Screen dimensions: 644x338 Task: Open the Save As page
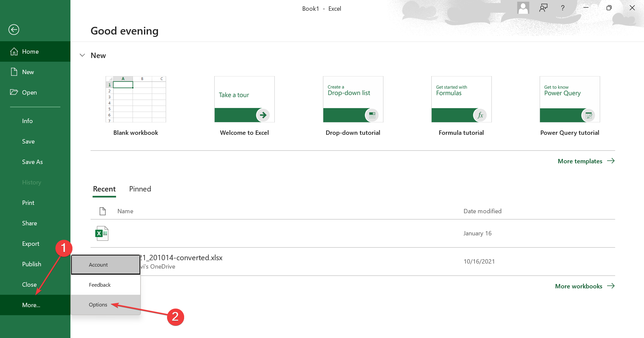[35, 162]
